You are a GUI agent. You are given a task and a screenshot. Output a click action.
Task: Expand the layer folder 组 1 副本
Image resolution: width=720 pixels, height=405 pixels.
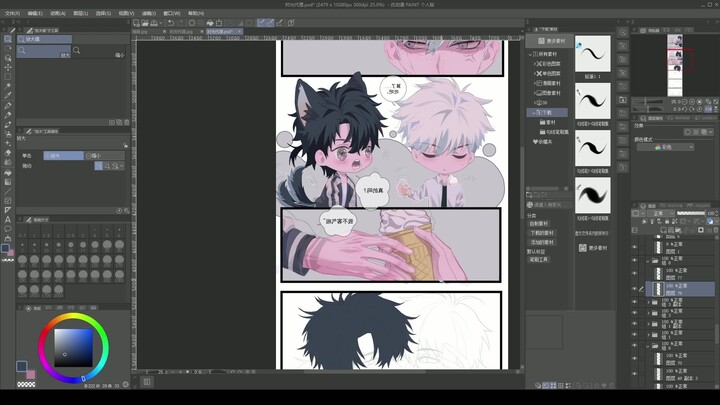(648, 324)
